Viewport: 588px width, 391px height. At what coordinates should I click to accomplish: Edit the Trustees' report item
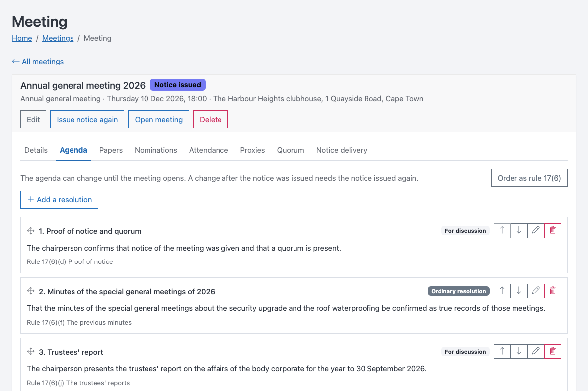pos(536,351)
